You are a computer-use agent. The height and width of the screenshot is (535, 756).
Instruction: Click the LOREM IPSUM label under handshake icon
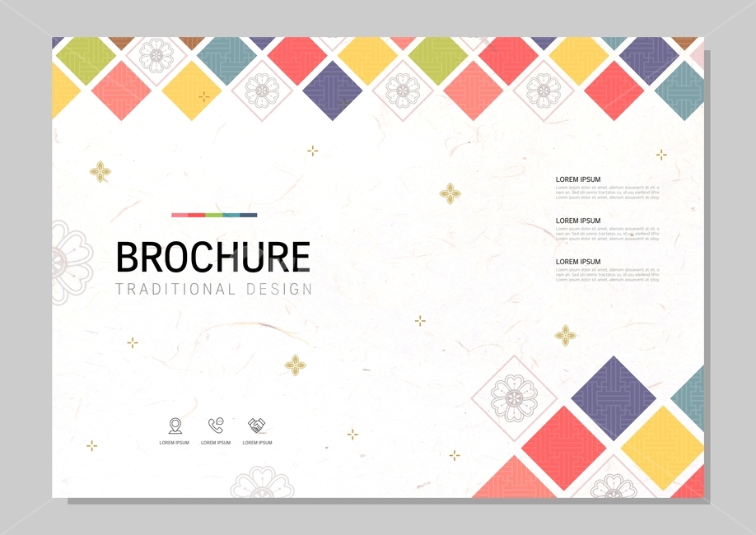(258, 443)
